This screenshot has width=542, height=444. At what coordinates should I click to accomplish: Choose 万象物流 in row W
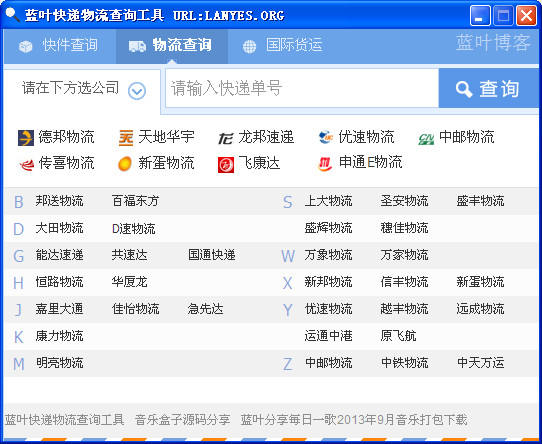328,255
